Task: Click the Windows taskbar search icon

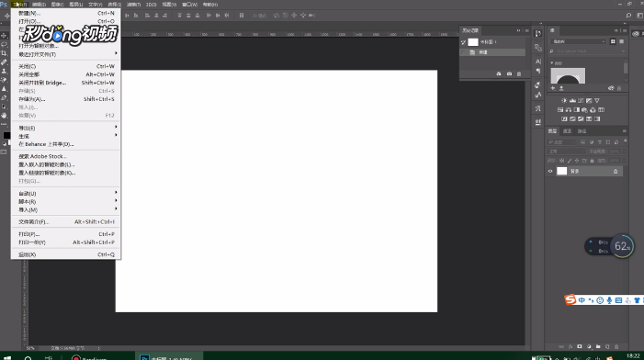Action: [x=28, y=358]
